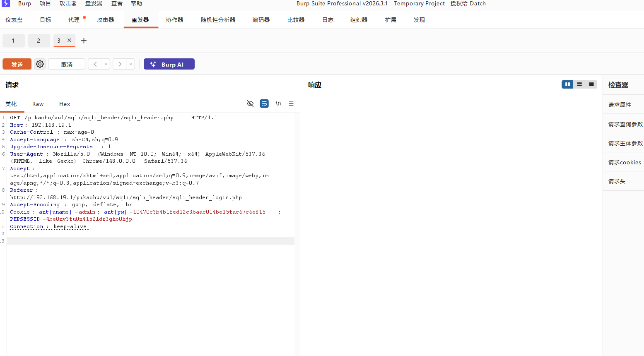Select the 美化 pretty view tab

coord(11,104)
